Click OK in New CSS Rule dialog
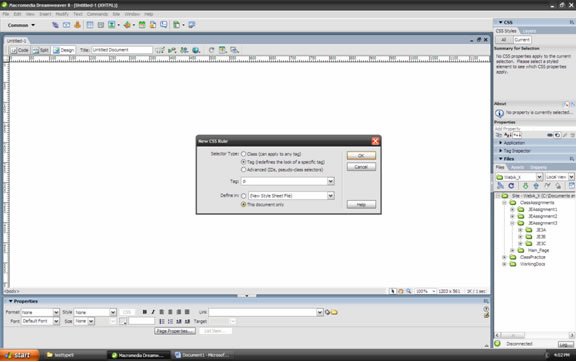Screen dimensions: 577x362 [361, 156]
